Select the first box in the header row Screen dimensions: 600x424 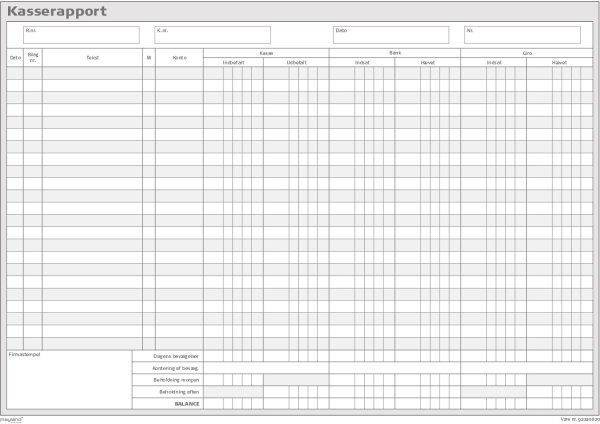point(81,35)
